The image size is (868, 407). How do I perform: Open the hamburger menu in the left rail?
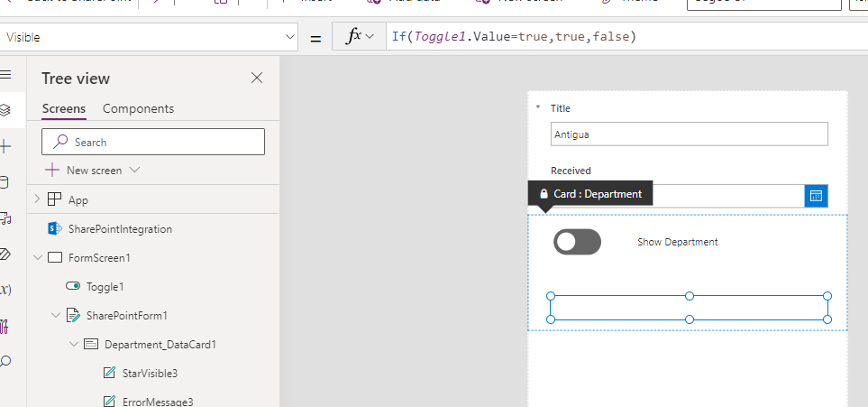point(5,74)
